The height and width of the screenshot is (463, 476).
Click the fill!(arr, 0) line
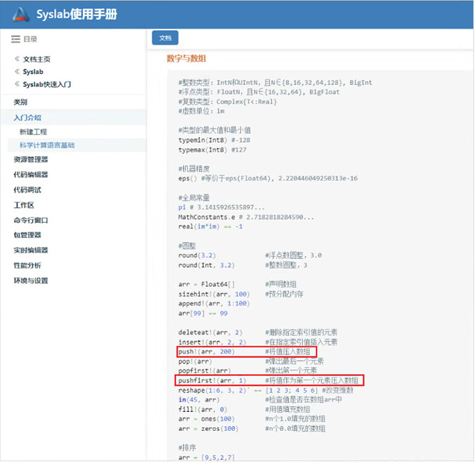click(x=244, y=409)
